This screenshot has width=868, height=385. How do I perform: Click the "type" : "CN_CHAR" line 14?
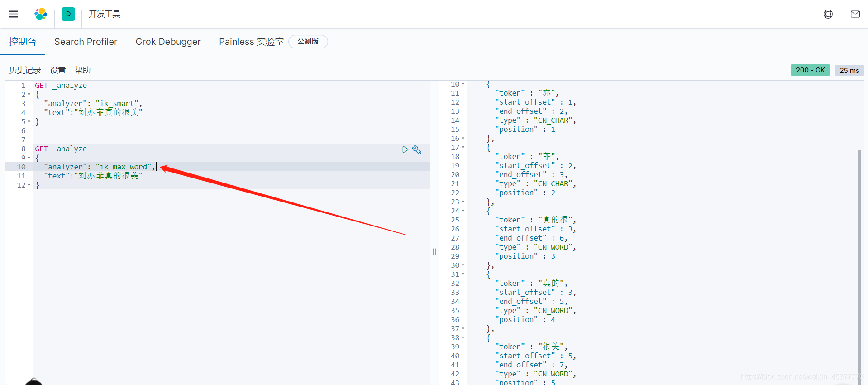pos(536,120)
